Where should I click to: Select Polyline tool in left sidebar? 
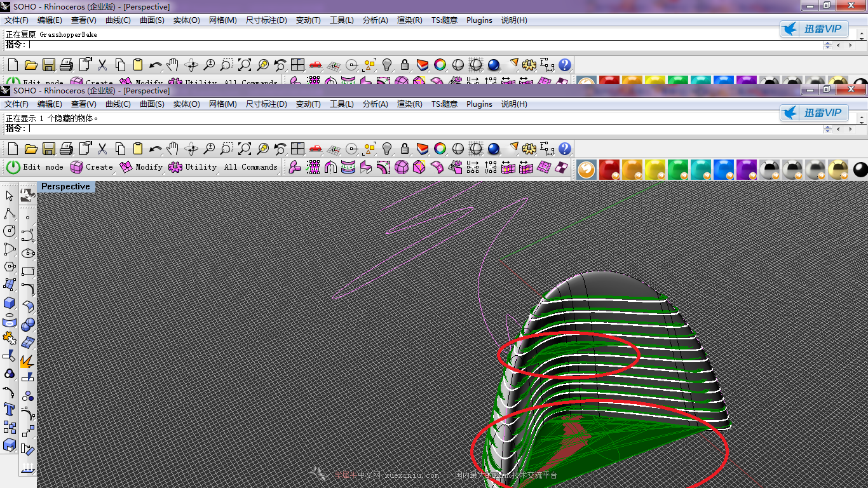(10, 213)
